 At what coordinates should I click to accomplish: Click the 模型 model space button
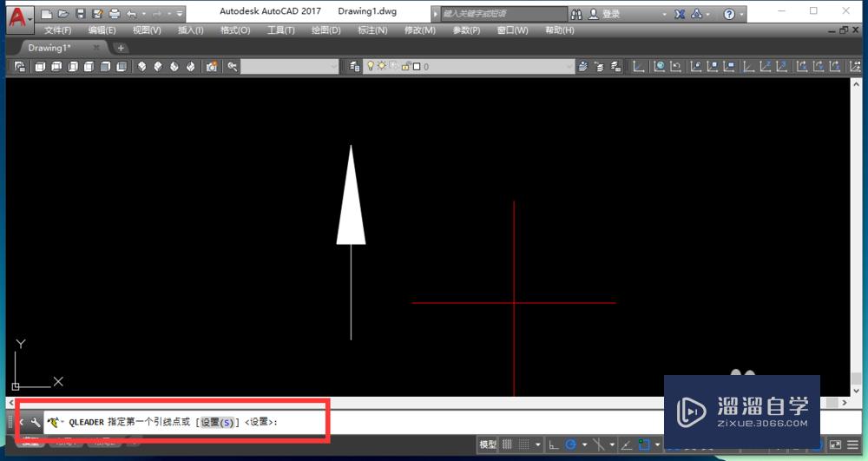coord(488,445)
